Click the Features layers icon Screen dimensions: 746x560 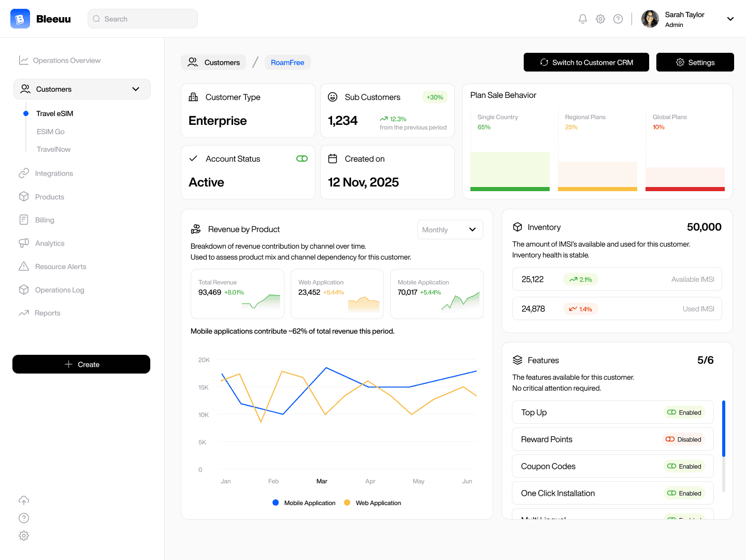point(517,360)
